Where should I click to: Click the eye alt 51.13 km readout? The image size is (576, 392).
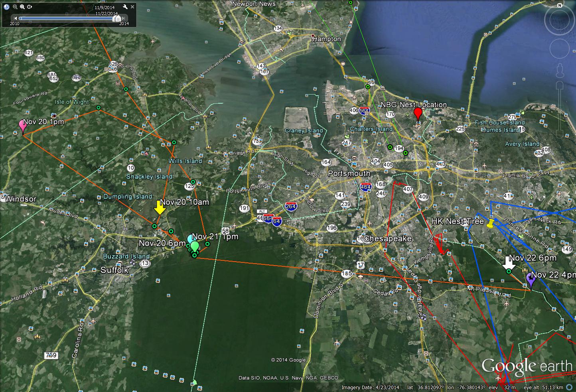[x=544, y=387]
